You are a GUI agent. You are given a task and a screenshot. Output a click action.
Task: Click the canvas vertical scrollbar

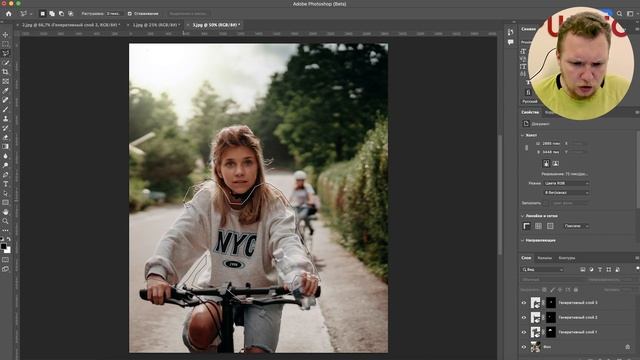[500, 195]
